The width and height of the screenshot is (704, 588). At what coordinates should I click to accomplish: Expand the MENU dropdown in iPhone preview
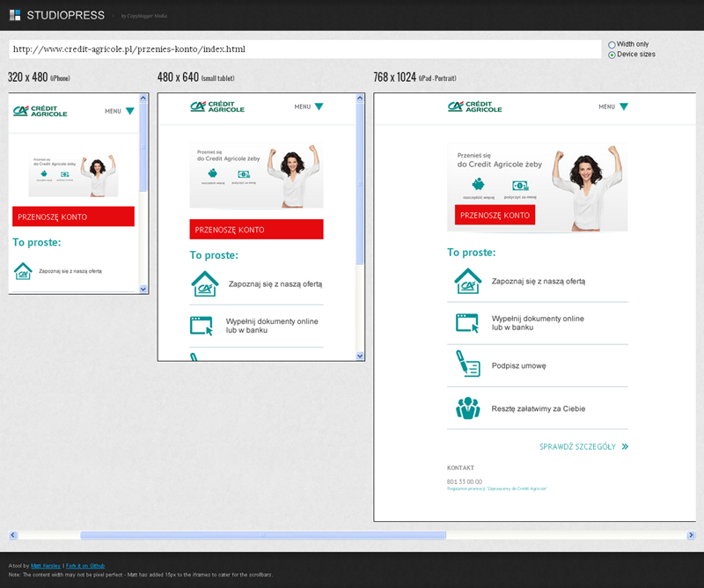pyautogui.click(x=120, y=111)
